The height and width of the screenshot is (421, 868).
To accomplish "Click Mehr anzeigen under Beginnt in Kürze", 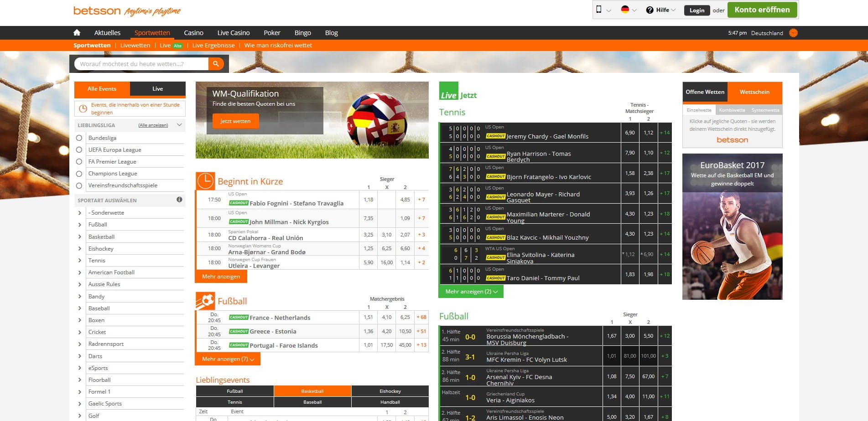I will click(221, 277).
